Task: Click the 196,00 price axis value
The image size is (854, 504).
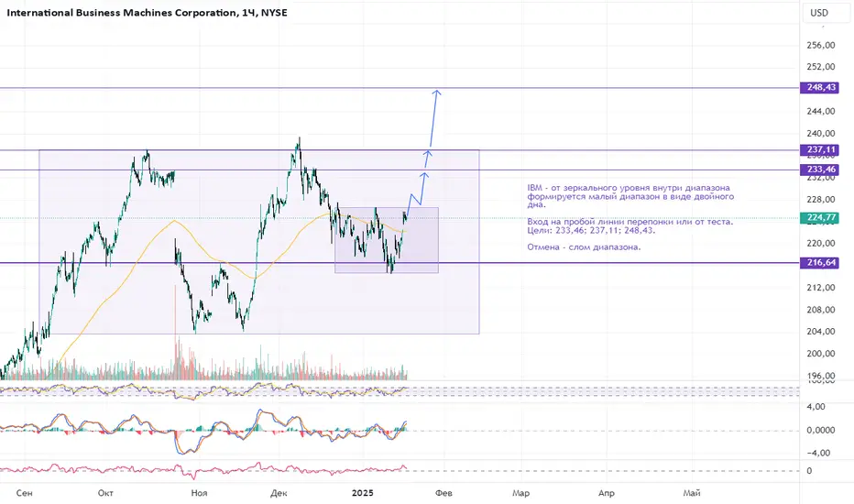Action: (821, 376)
